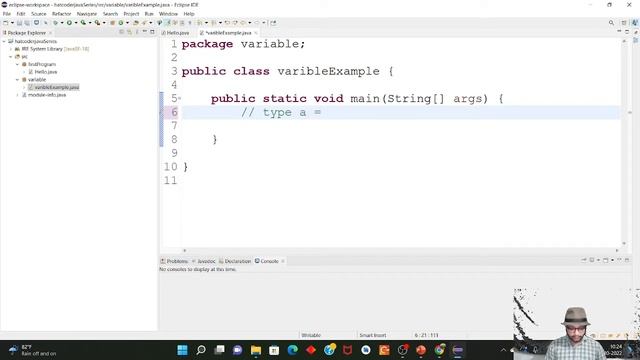Click the main method declaration line
This screenshot has height=360, width=640.
pyautogui.click(x=357, y=98)
